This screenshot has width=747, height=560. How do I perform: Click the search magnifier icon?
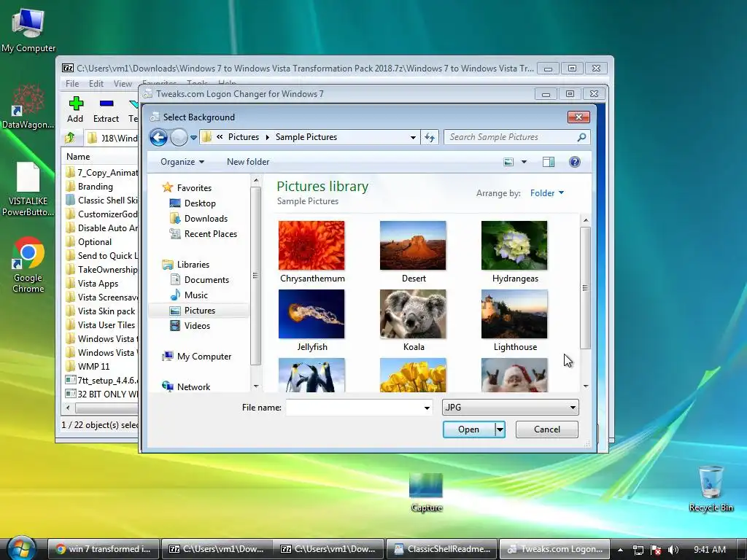tap(581, 137)
